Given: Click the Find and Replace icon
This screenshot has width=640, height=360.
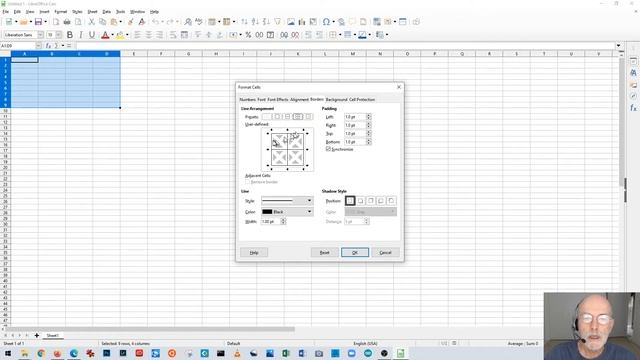Looking at the screenshot, I should (x=188, y=22).
